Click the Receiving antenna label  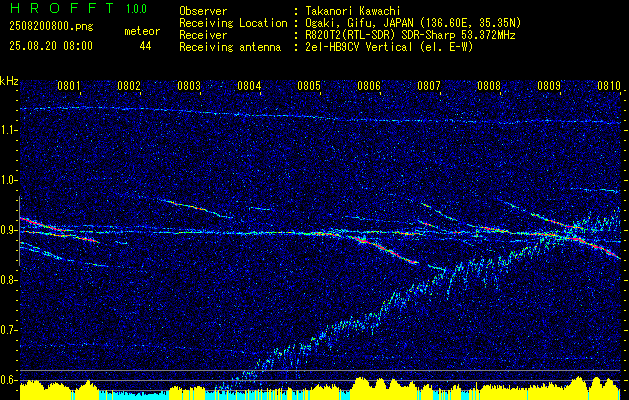230,47
